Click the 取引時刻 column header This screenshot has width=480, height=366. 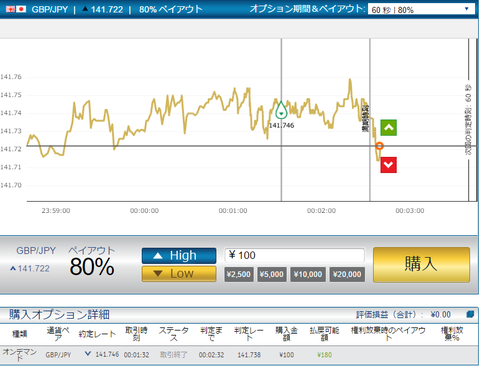click(136, 334)
